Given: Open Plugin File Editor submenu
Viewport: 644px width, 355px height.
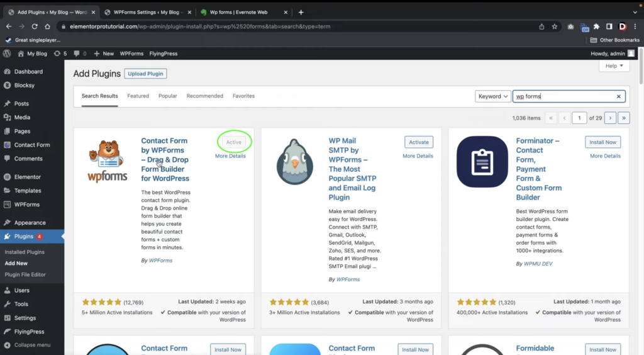Looking at the screenshot, I should click(25, 274).
